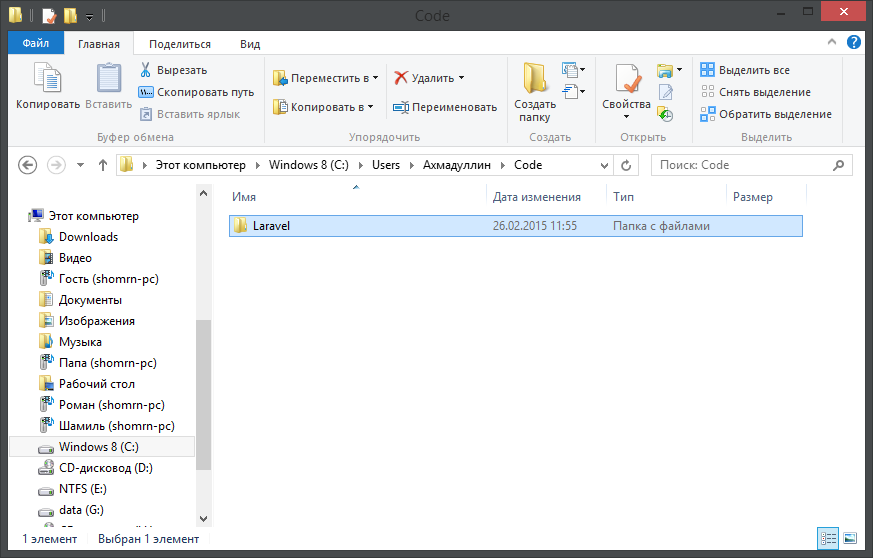Click the Edit document icon in Открыть group

pyautogui.click(x=665, y=92)
